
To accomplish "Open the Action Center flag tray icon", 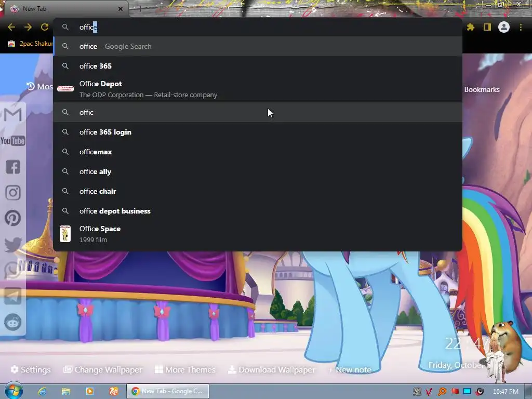I will (455, 392).
